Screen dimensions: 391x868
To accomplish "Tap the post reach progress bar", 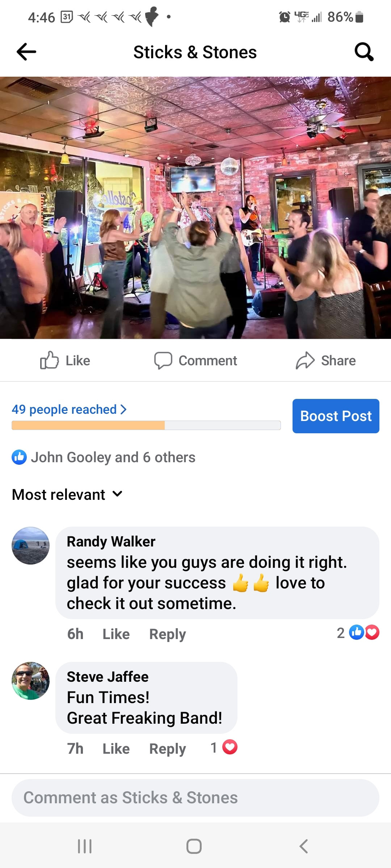I will 146,425.
